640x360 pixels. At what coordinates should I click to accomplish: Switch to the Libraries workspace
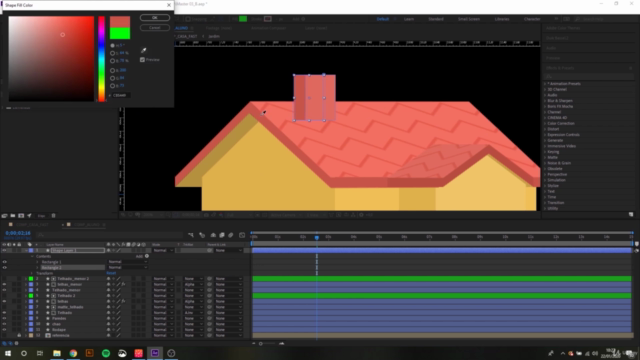coord(502,19)
